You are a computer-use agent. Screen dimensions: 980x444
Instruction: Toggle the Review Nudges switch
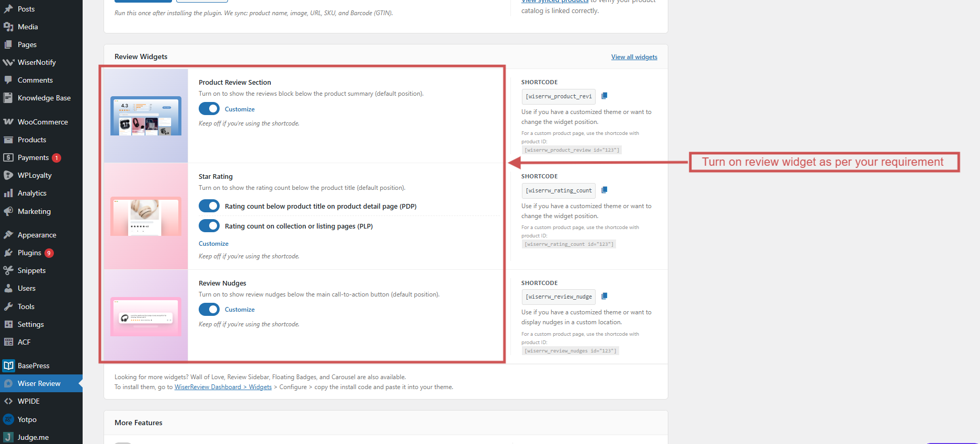click(209, 309)
